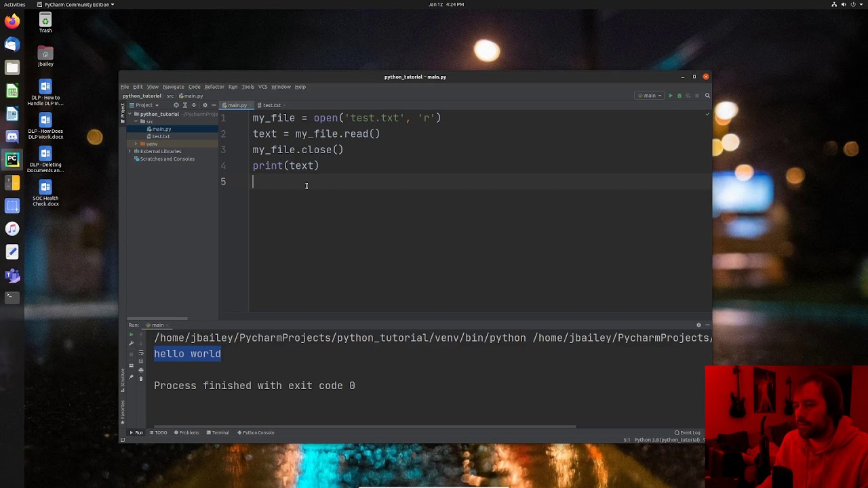Open the Run menu

click(x=233, y=87)
